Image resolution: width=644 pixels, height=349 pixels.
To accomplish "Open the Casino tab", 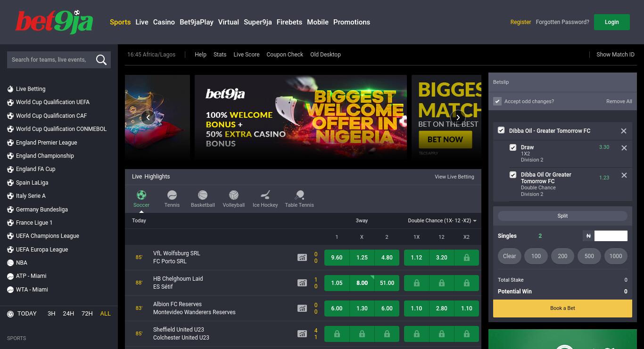I will point(164,22).
